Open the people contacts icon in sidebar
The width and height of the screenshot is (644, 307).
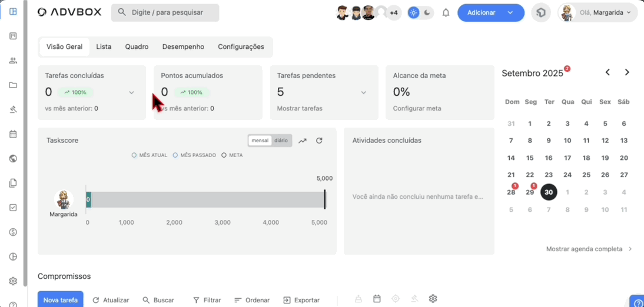(13, 61)
